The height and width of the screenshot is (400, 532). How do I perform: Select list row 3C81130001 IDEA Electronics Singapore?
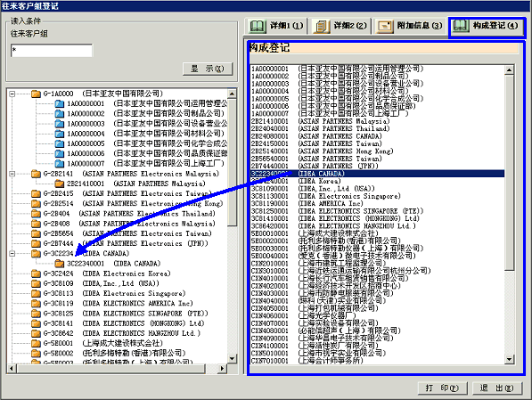coord(377,196)
